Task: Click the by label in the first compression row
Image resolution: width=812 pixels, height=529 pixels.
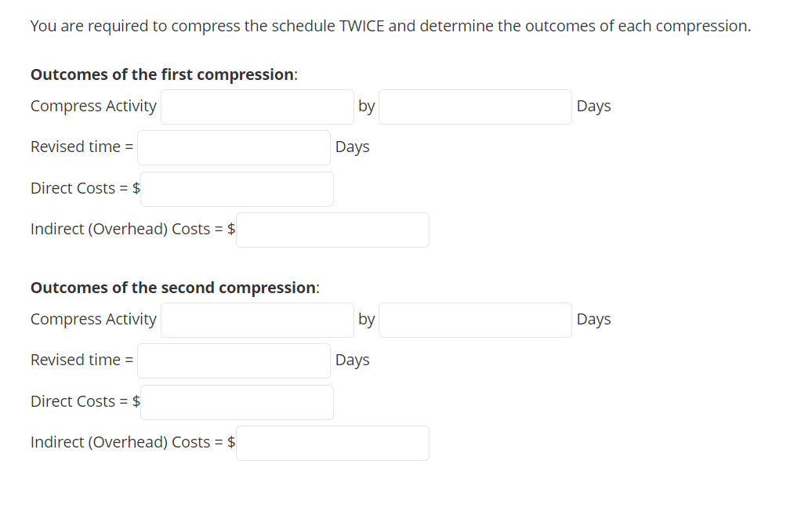Action: [x=366, y=106]
